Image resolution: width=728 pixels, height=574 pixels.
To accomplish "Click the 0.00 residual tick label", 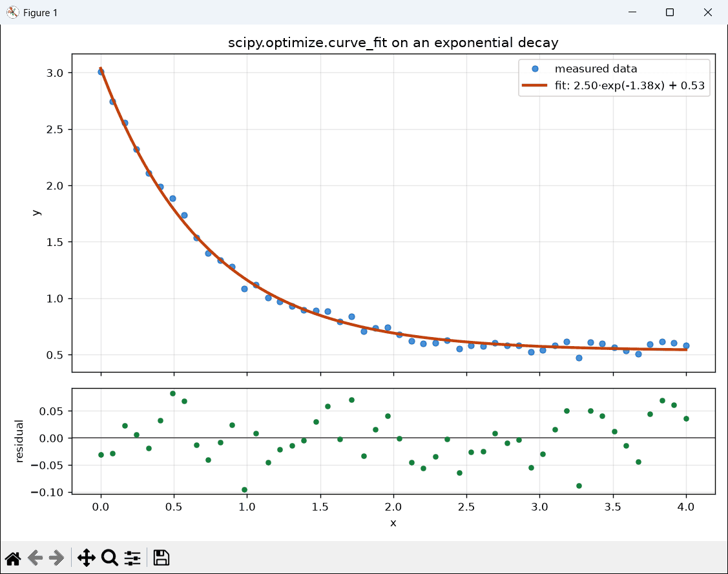I will tap(51, 438).
